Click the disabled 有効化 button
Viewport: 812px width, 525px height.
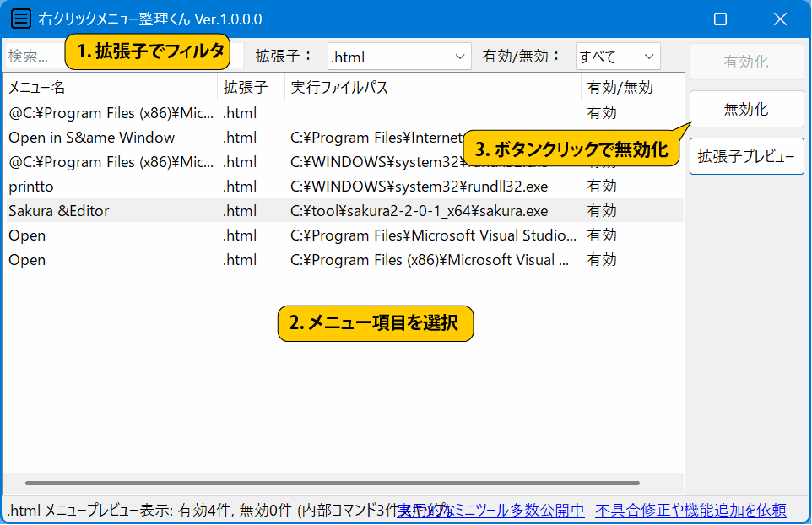tap(746, 61)
